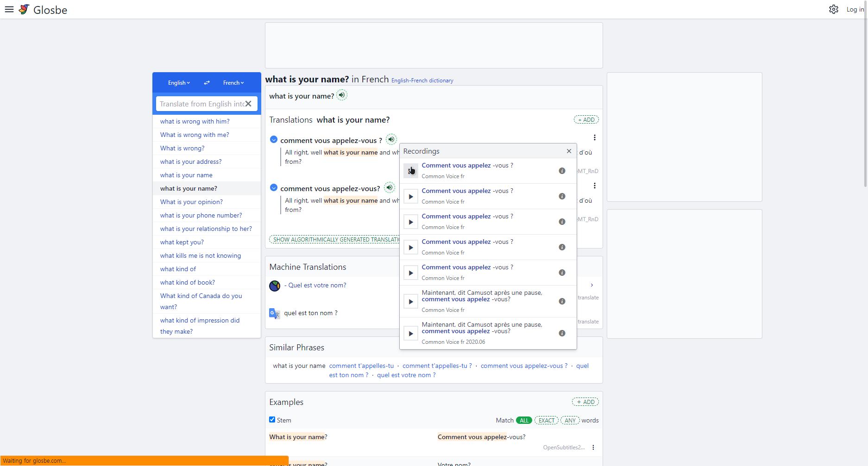Screen dimensions: 868x466
Task: Open the English source language dropdown
Action: pyautogui.click(x=179, y=82)
